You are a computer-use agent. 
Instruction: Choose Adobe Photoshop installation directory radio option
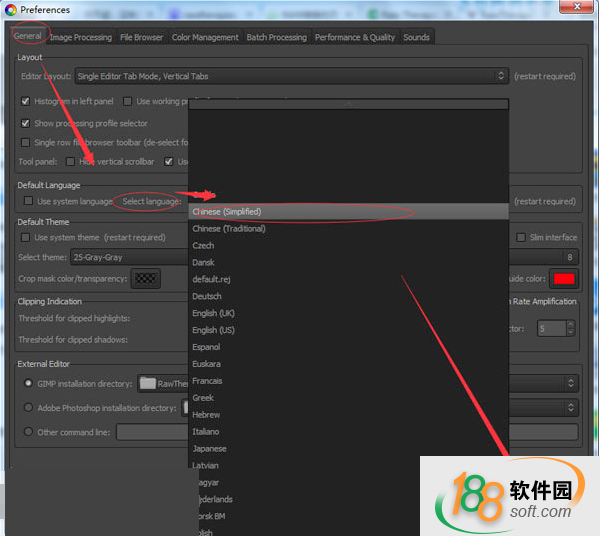click(x=28, y=408)
